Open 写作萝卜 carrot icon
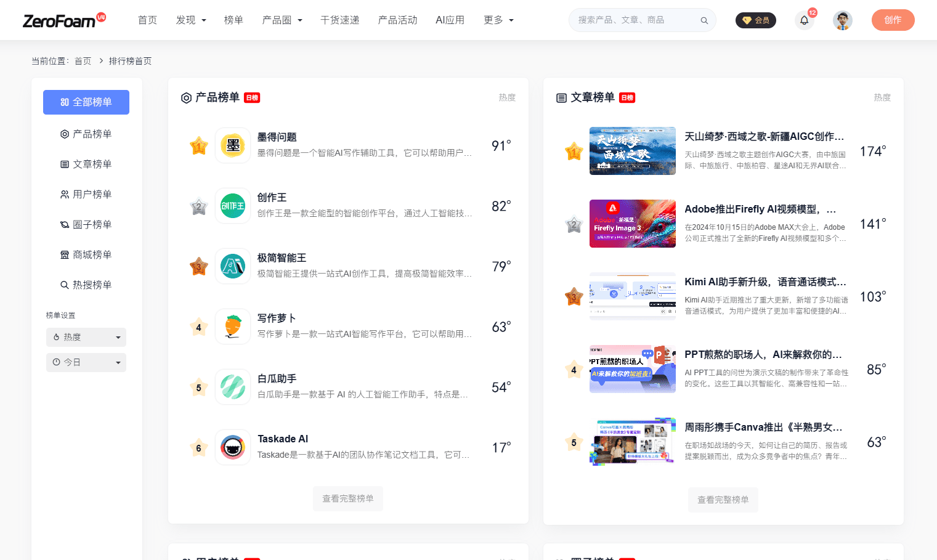Image resolution: width=937 pixels, height=560 pixels. point(233,327)
